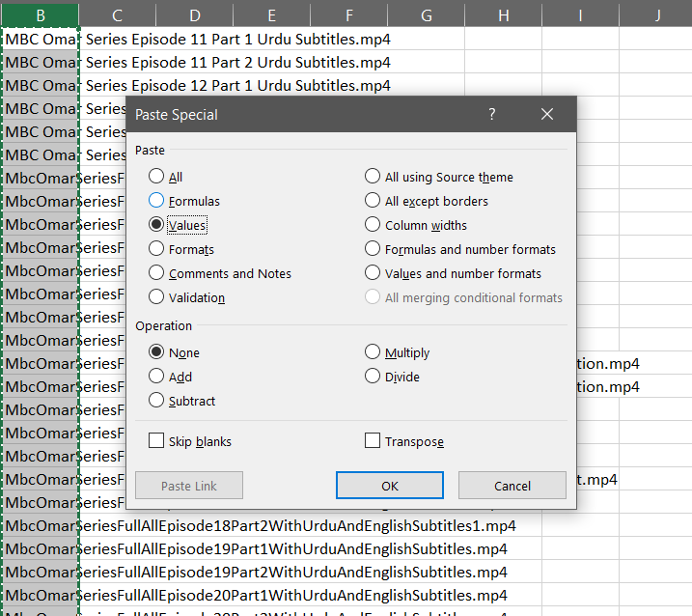Choose the Subtract operation
Image resolution: width=692 pixels, height=616 pixels.
tap(156, 401)
